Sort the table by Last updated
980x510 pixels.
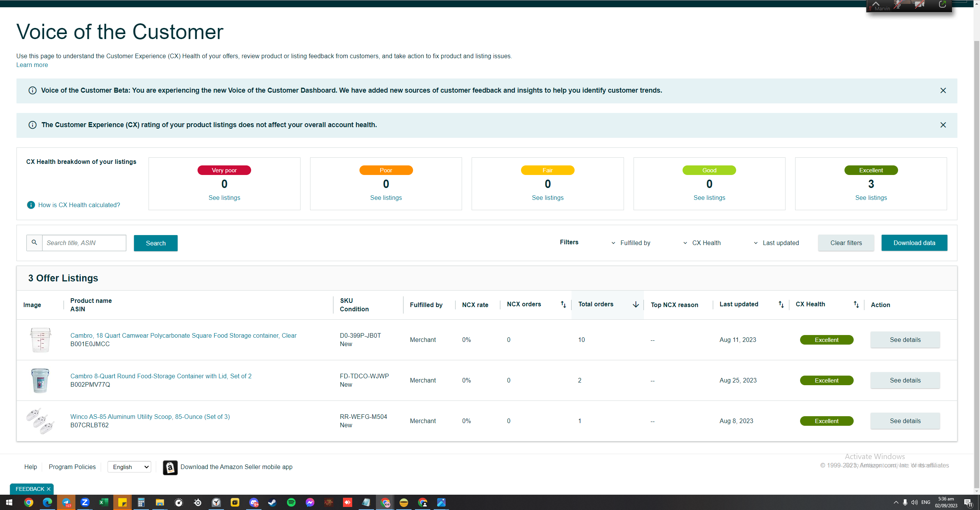(x=781, y=304)
